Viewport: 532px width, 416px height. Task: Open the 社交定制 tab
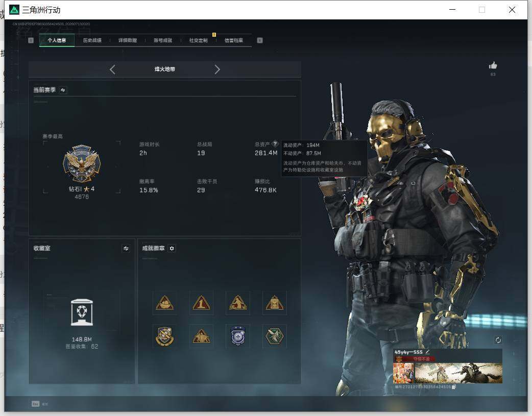198,40
